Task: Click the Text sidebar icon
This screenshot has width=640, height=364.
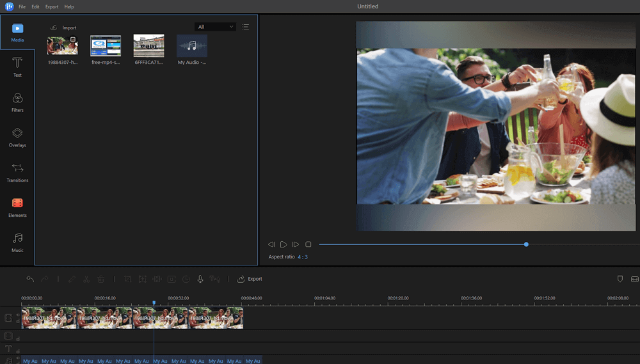Action: (x=17, y=66)
